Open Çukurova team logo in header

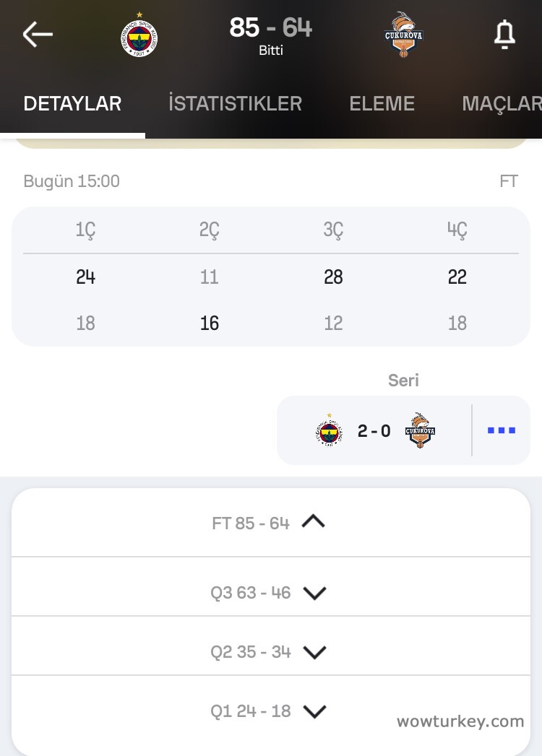pos(404,34)
